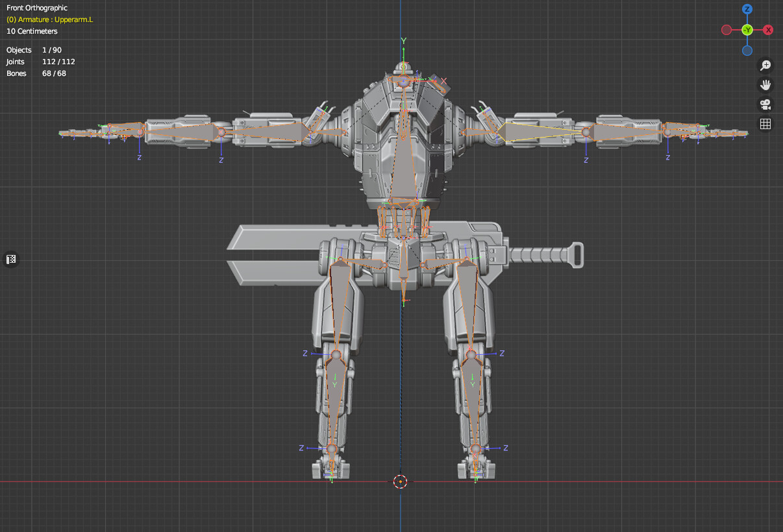Click the camera view icon
This screenshot has width=783, height=532.
click(766, 104)
